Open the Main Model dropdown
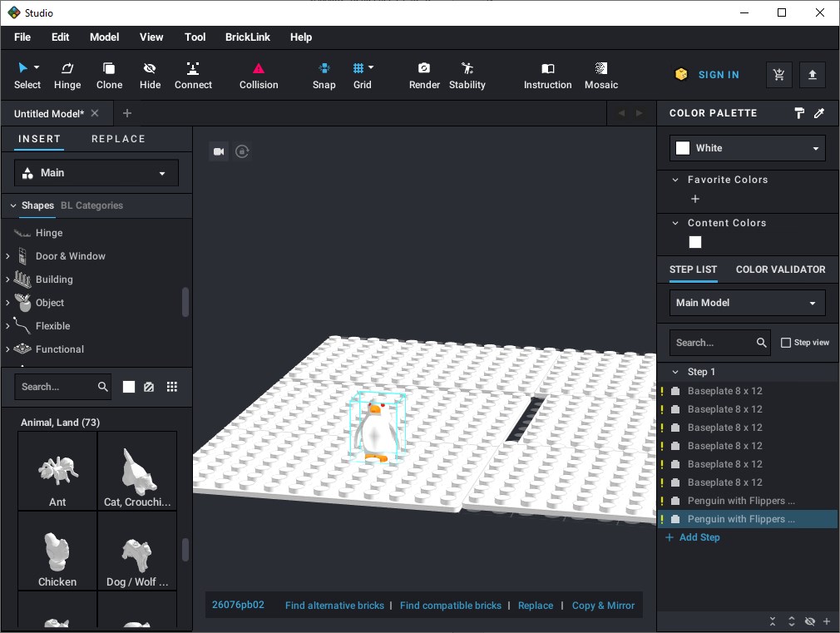The height and width of the screenshot is (633, 840). 747,303
